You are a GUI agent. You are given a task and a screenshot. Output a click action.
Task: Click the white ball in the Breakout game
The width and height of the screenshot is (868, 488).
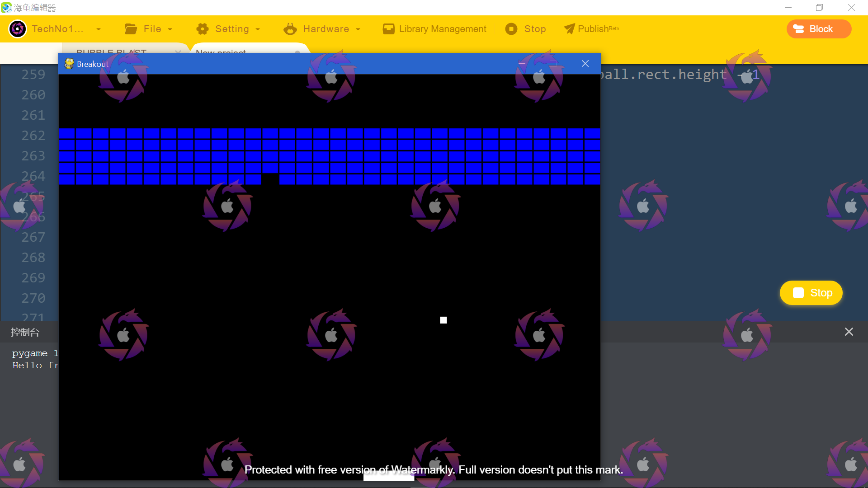443,320
